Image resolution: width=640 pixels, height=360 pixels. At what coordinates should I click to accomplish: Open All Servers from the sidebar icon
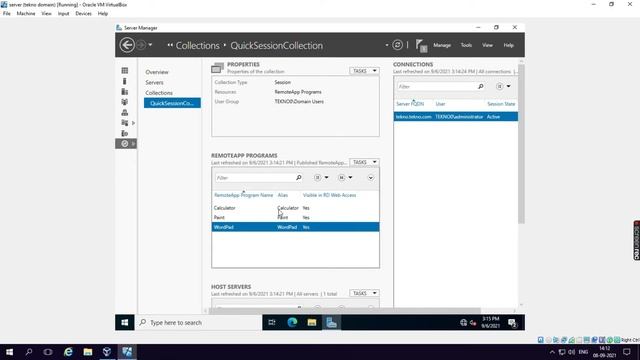(125, 91)
